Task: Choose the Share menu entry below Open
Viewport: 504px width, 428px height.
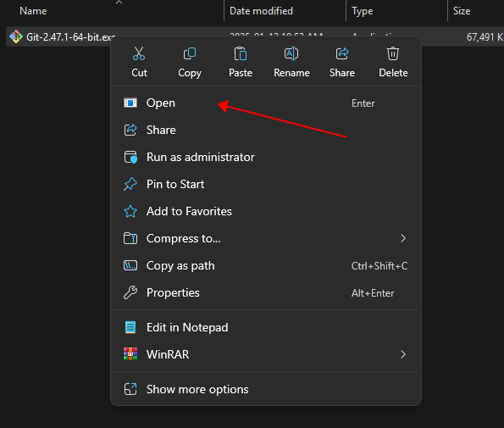Action: [266, 130]
